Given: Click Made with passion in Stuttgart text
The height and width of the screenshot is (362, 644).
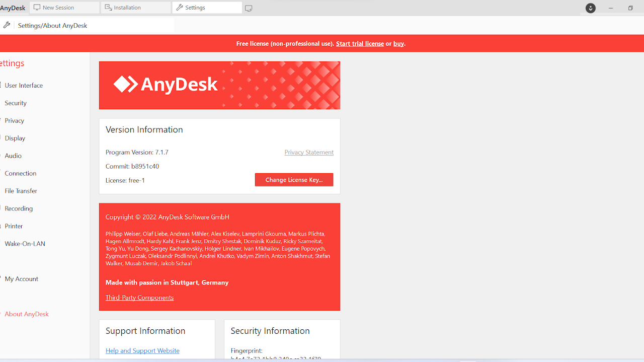Looking at the screenshot, I should tap(167, 283).
